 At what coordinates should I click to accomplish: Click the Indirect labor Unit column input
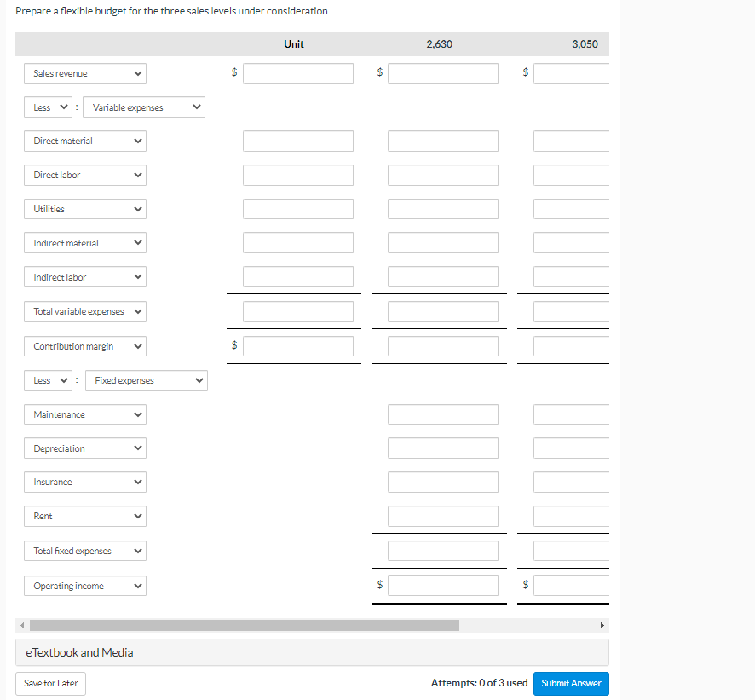[298, 277]
